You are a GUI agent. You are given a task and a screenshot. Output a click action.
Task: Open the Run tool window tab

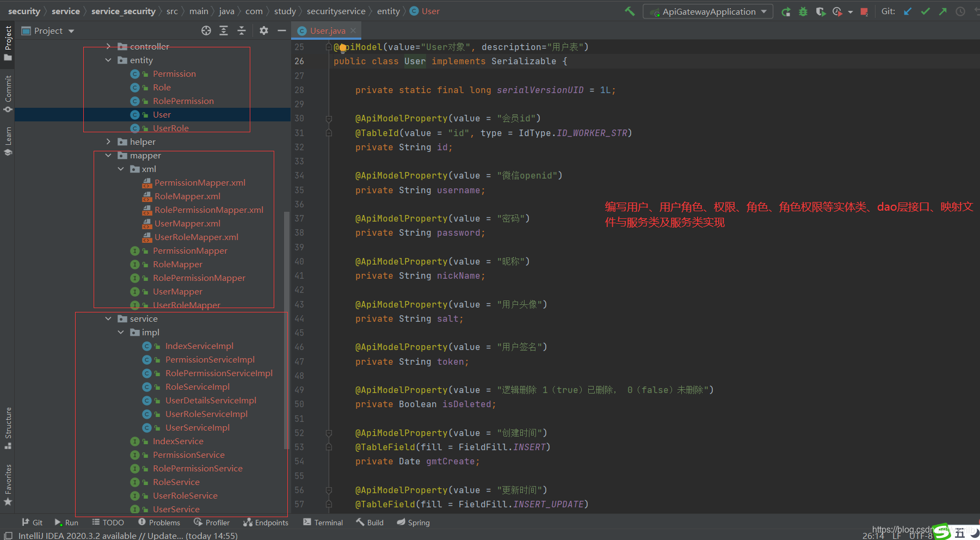click(66, 522)
